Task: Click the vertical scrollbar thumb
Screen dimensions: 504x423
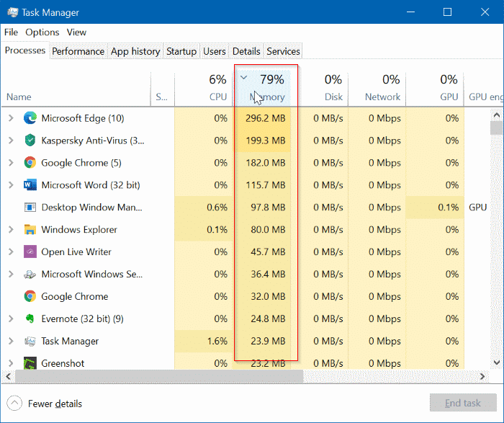Action: (x=497, y=128)
